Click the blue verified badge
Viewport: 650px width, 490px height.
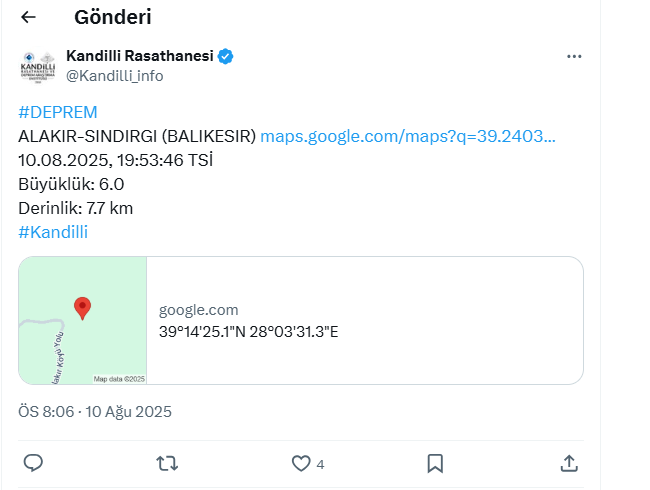click(226, 56)
